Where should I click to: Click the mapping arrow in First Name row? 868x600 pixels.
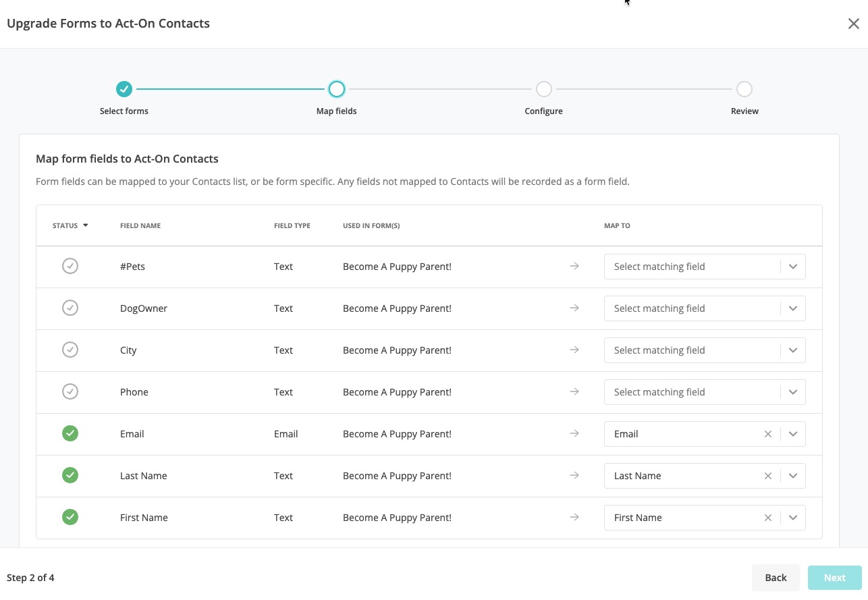(x=574, y=518)
